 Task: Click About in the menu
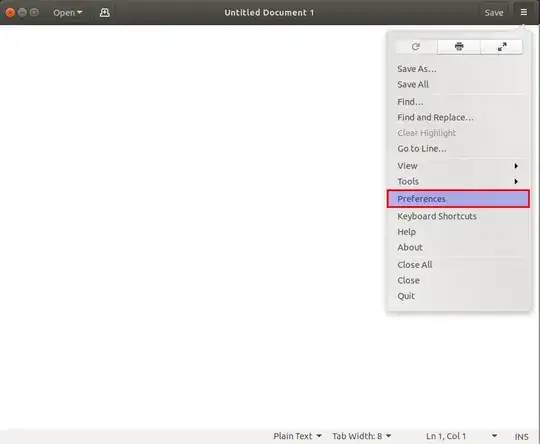click(x=458, y=247)
